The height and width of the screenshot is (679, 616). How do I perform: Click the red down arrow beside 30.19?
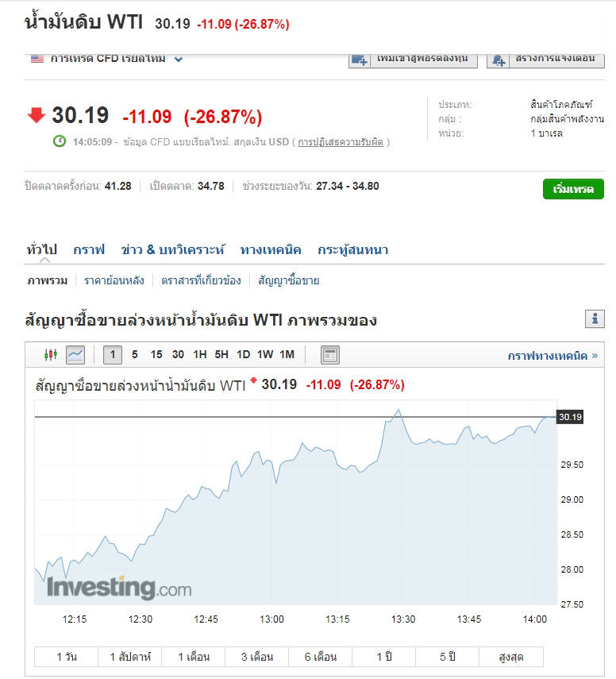point(37,116)
